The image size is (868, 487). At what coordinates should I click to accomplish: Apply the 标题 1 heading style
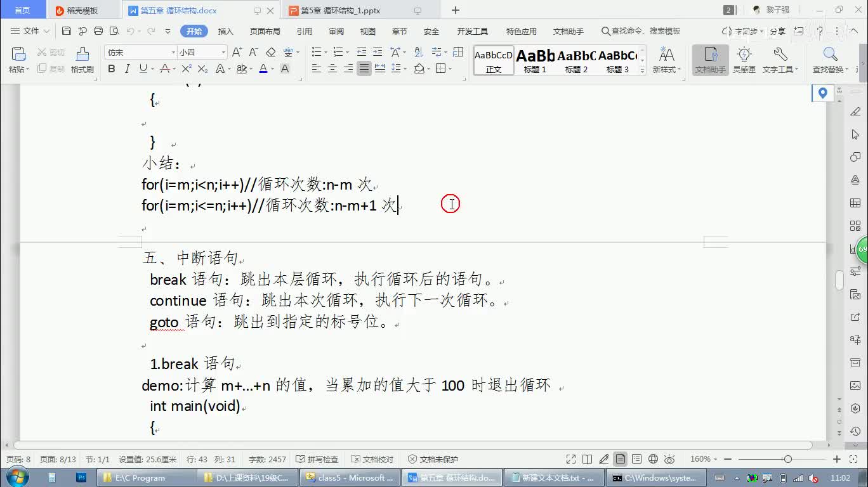point(535,61)
